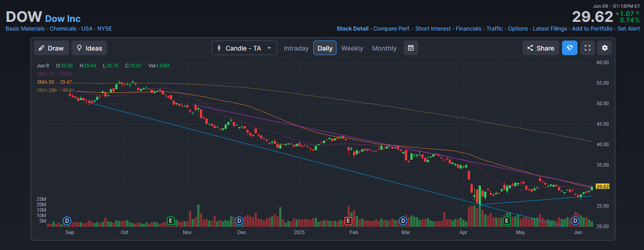
Task: Switch to Intraday timeframe
Action: (296, 48)
